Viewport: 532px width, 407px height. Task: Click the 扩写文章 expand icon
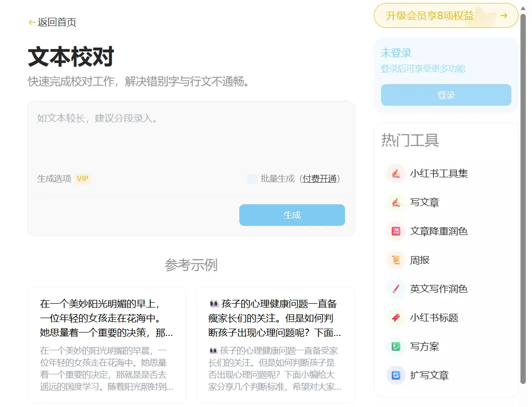pyautogui.click(x=395, y=375)
